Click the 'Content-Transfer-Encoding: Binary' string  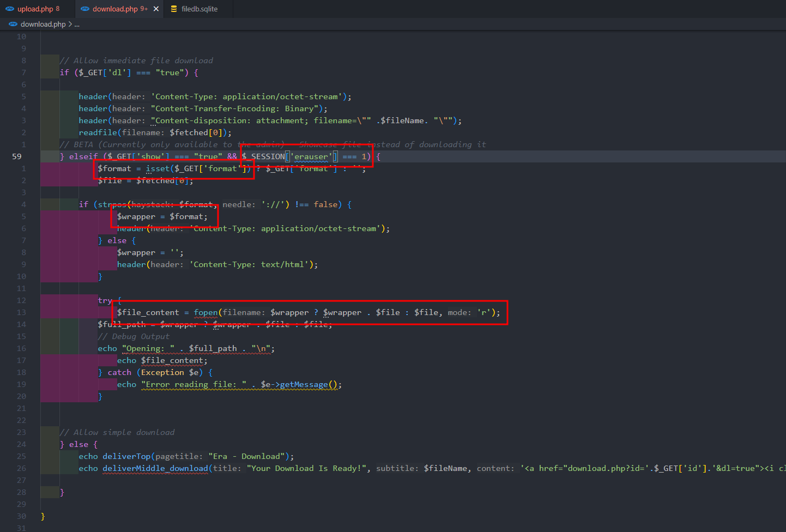[x=235, y=108]
